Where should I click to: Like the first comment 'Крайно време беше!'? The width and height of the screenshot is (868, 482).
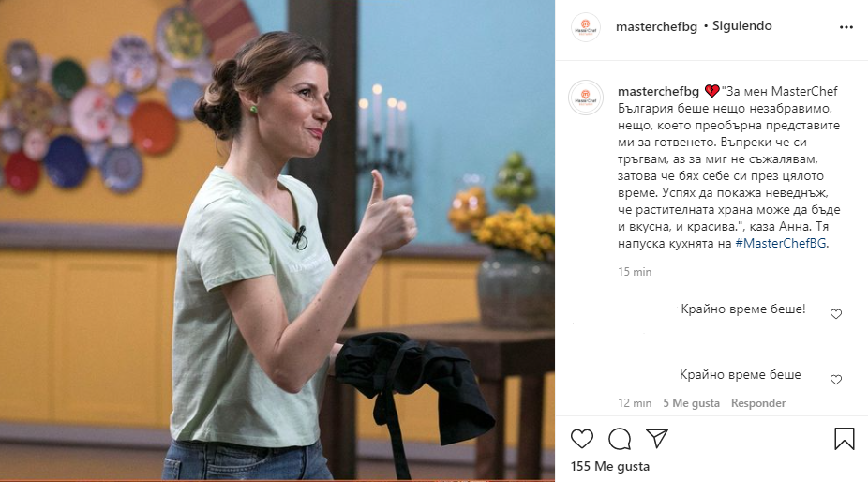coord(836,314)
